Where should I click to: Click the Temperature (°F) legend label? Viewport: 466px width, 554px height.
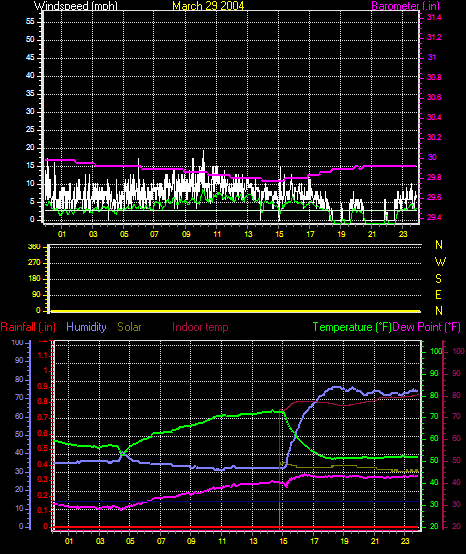pos(352,327)
